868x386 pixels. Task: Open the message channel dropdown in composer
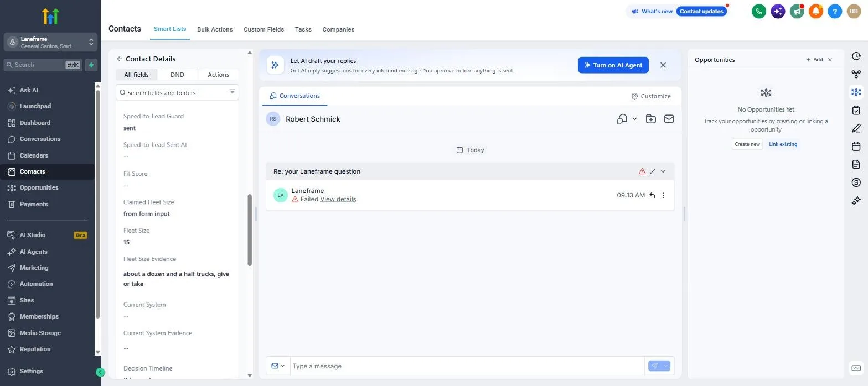278,366
